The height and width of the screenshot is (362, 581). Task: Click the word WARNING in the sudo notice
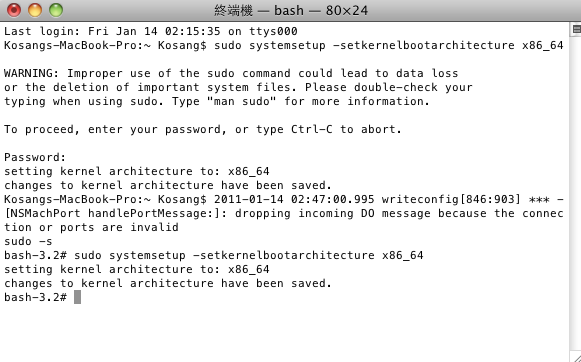tap(29, 73)
